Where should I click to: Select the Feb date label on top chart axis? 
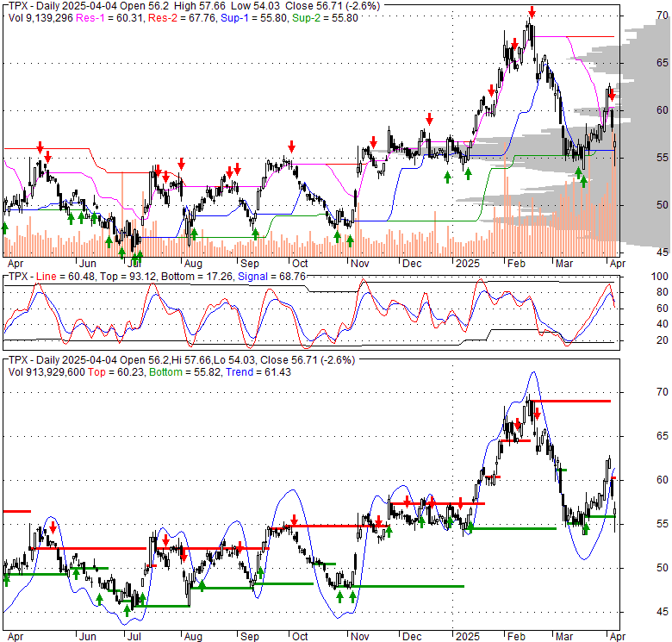[516, 263]
